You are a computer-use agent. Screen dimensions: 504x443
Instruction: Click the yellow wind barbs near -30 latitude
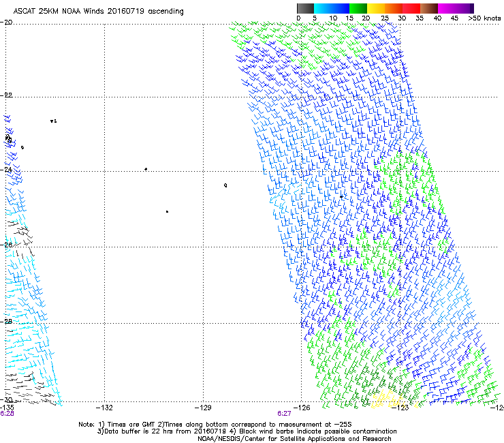coord(388,399)
